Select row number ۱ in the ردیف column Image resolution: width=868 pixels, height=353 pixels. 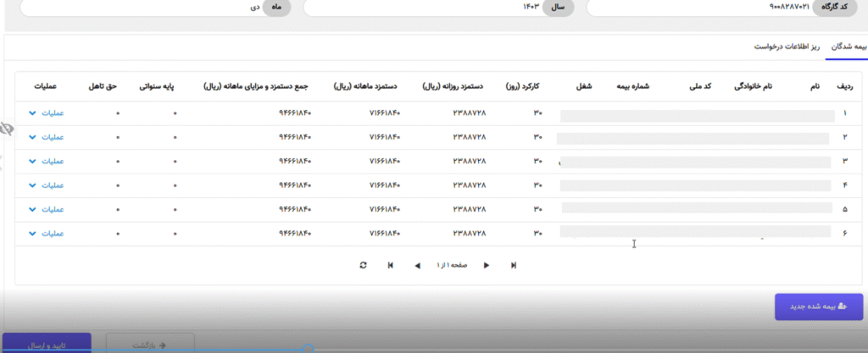pyautogui.click(x=845, y=113)
